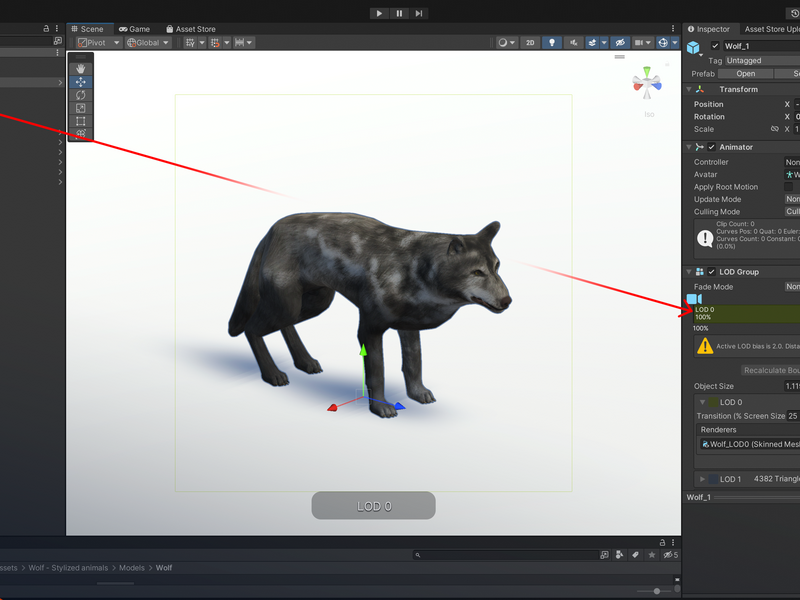Click the LOD camera icon
800x600 pixels.
click(x=694, y=298)
